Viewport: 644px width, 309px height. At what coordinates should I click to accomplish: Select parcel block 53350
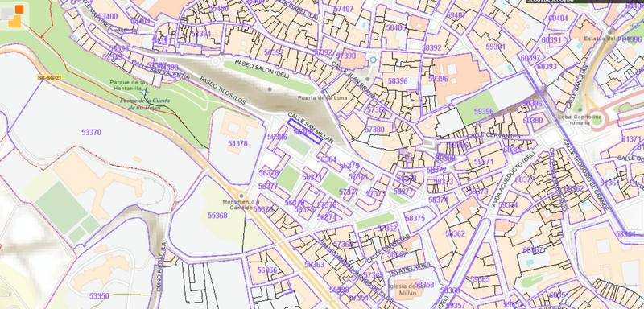click(99, 295)
